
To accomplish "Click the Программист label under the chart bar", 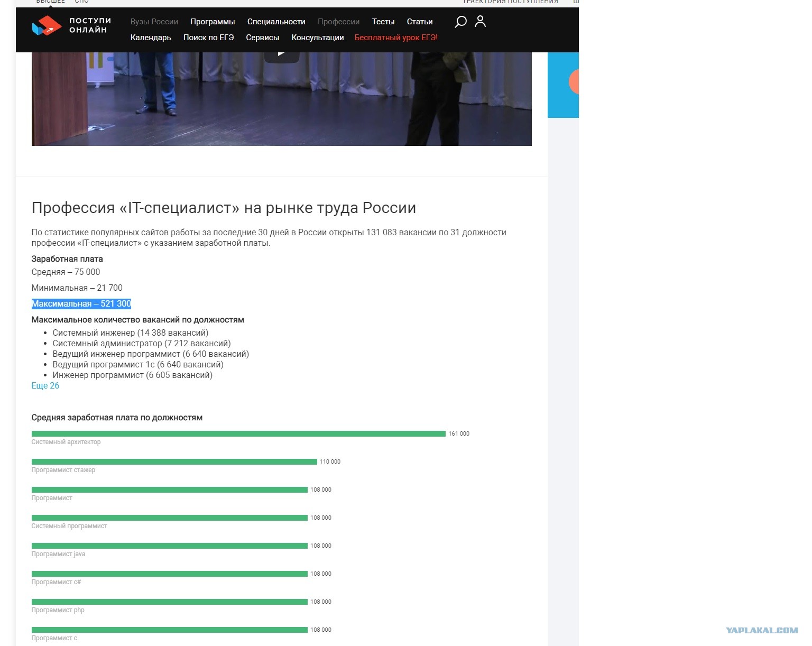I will [52, 498].
